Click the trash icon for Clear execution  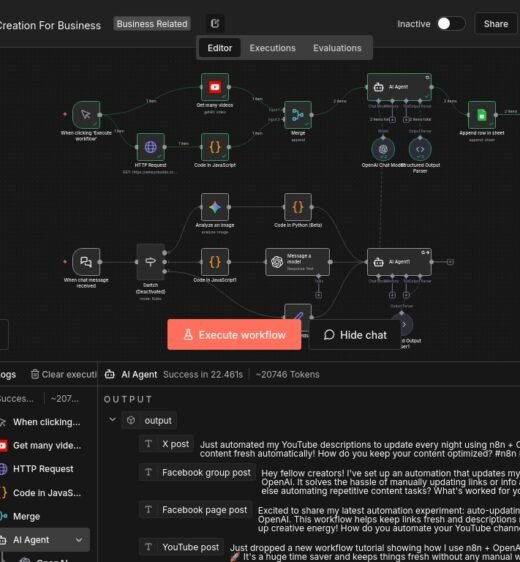coord(35,375)
